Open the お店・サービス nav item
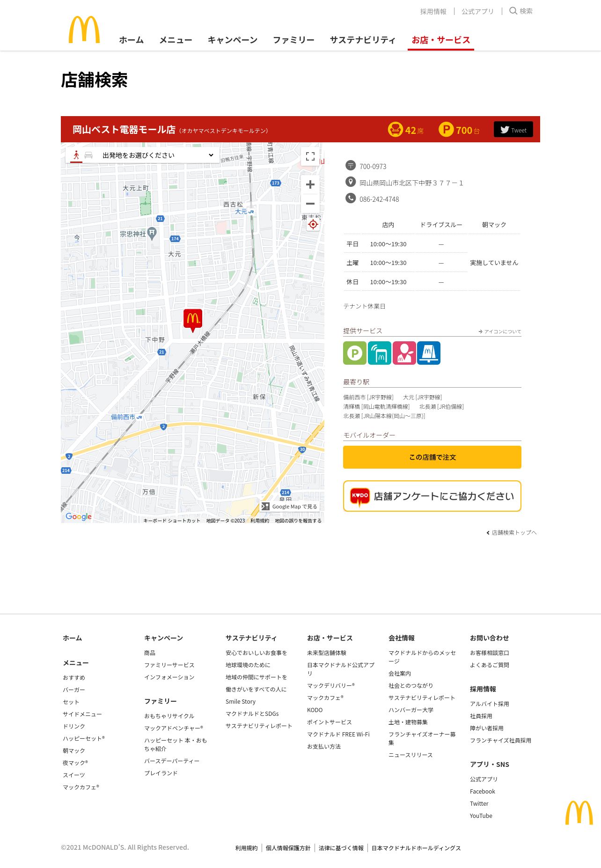The image size is (601, 868). (x=441, y=40)
